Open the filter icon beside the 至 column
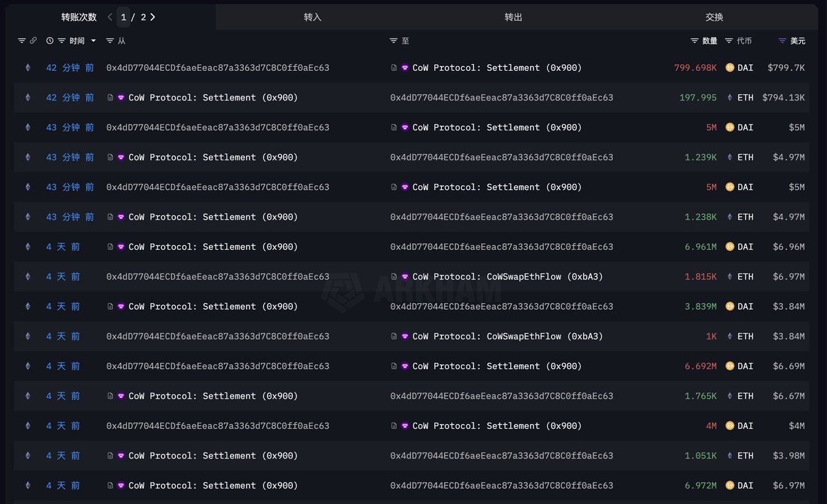827x504 pixels. (394, 41)
